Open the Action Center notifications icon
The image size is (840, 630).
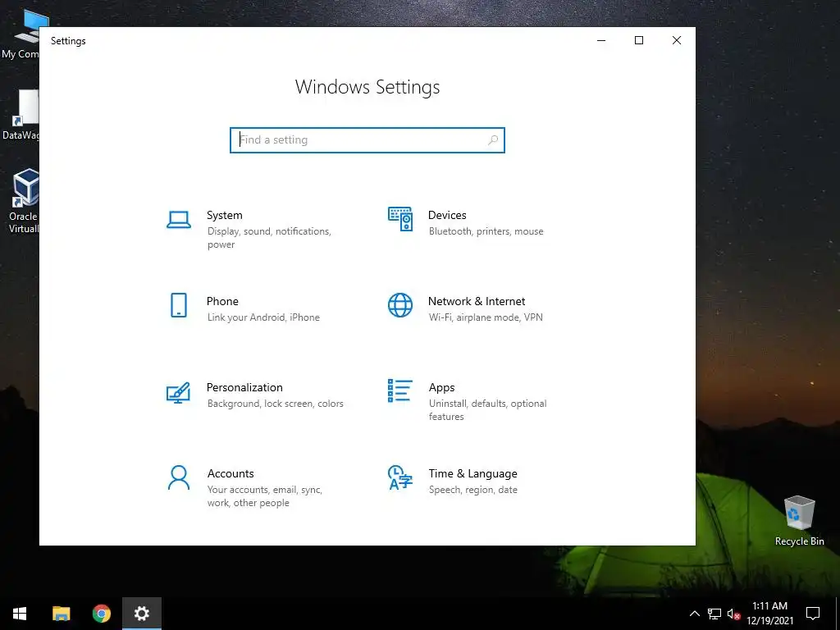point(813,614)
